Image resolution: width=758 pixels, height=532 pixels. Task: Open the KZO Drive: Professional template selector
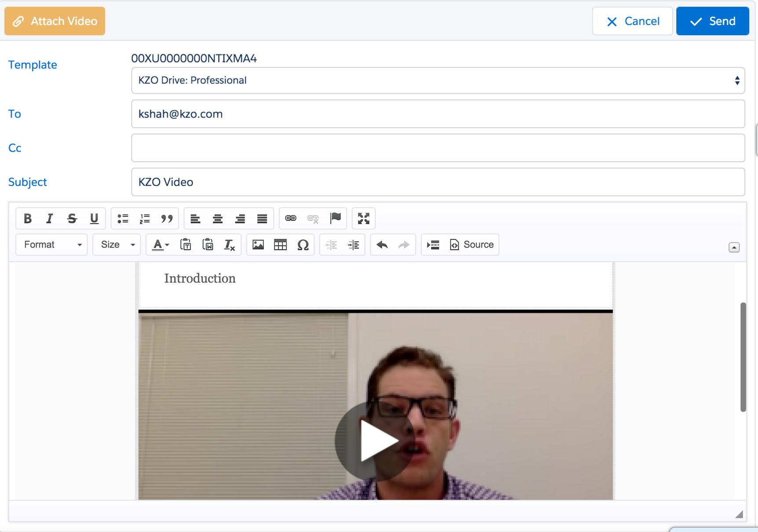point(438,80)
